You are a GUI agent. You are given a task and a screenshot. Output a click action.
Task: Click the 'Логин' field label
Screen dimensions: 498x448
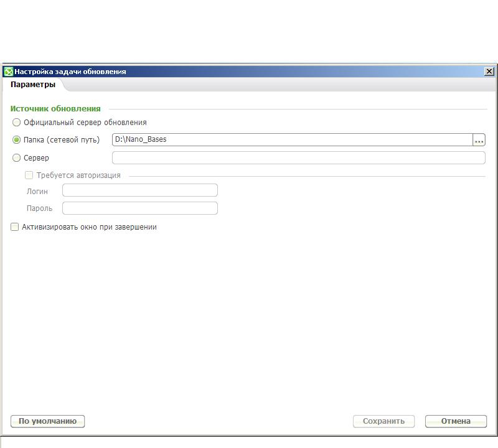[37, 192]
